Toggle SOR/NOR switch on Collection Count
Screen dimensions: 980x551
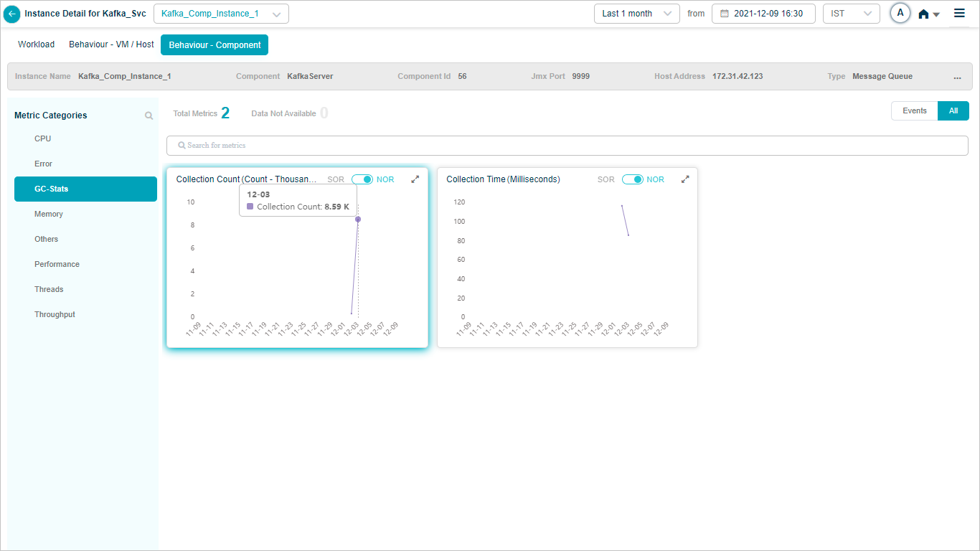362,179
